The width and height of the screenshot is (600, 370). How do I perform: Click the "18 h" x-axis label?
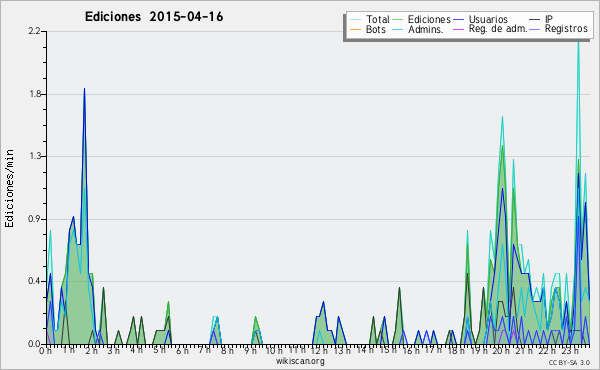(455, 351)
